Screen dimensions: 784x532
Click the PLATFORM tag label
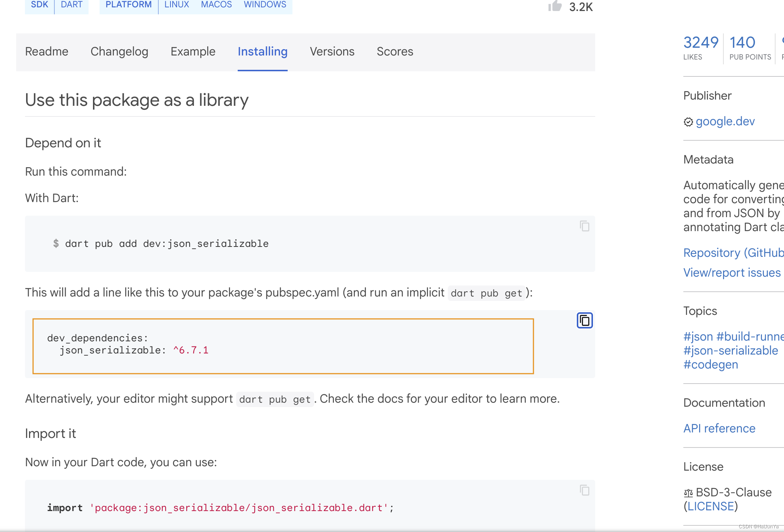pos(129,5)
